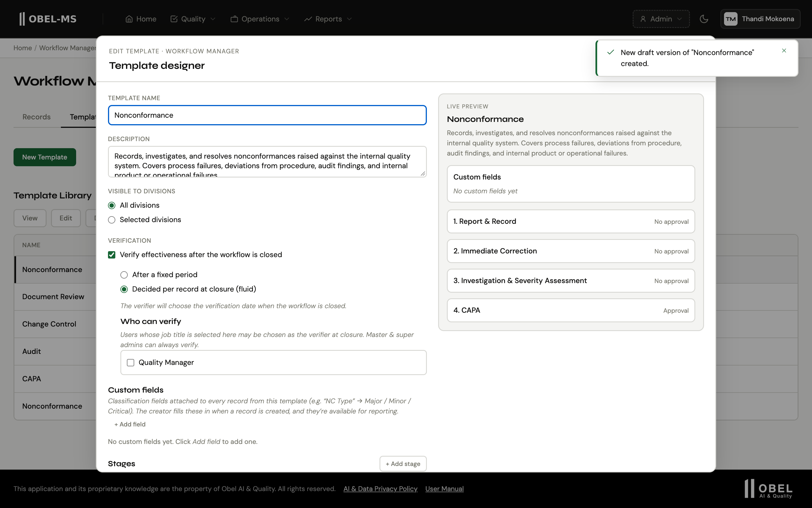Click the View button in Template Library
The image size is (812, 508).
pos(30,218)
